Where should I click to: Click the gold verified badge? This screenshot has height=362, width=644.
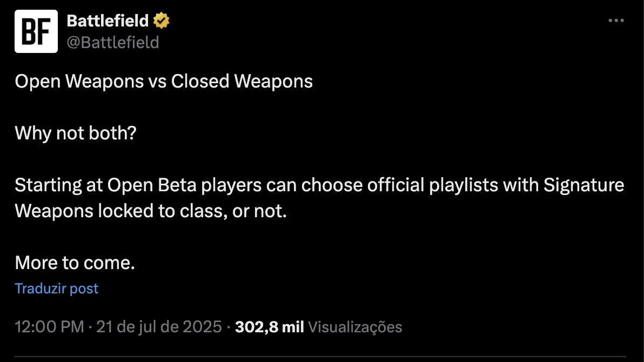point(162,21)
